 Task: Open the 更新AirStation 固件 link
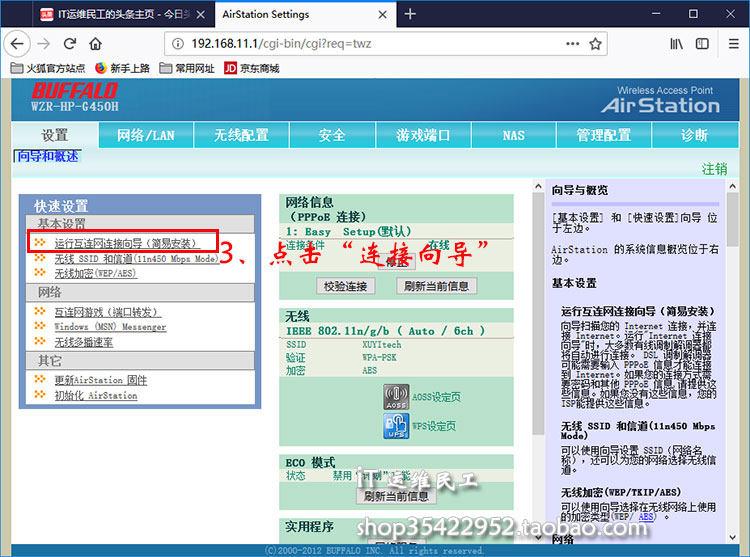pyautogui.click(x=100, y=380)
